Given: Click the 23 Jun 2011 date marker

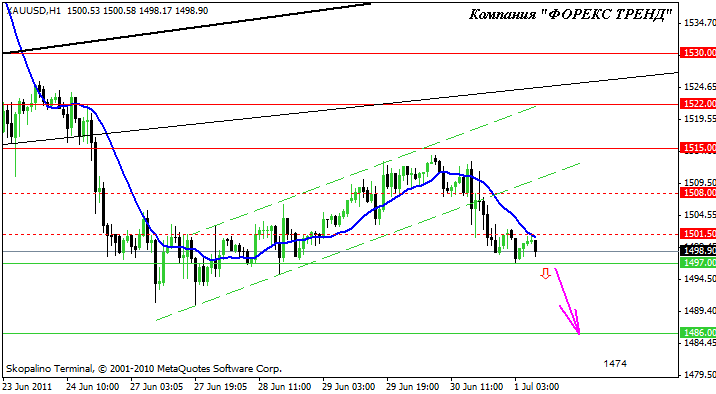Looking at the screenshot, I should 27,387.
